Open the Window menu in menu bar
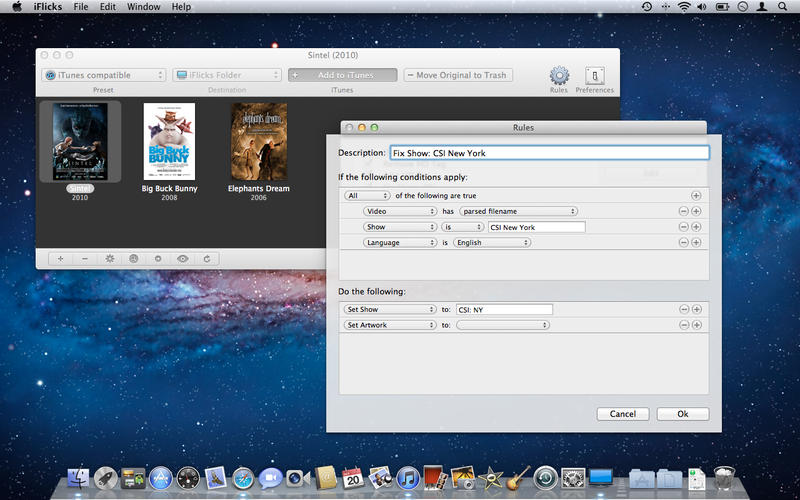Screen dimensions: 800x500 coord(144,7)
